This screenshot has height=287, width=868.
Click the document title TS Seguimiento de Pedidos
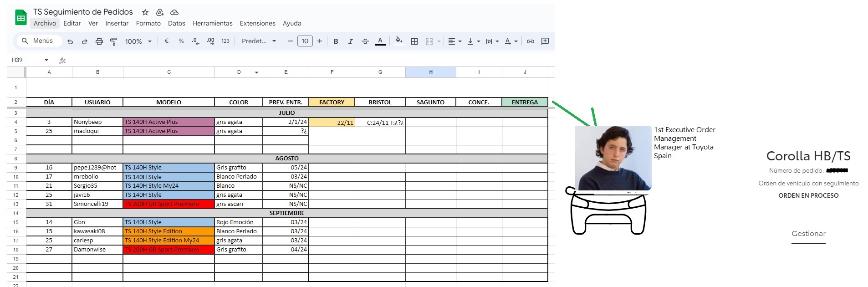pyautogui.click(x=83, y=12)
